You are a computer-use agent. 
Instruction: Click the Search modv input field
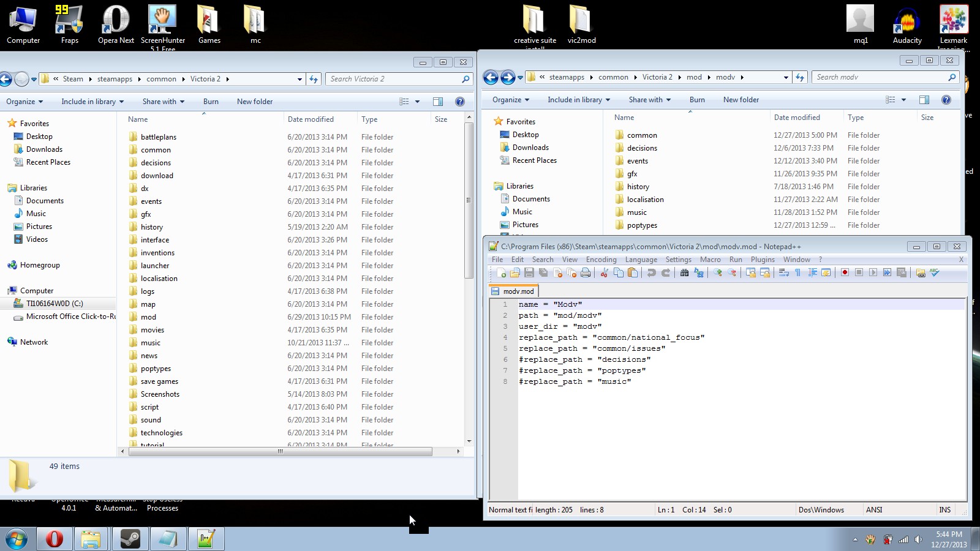[886, 77]
